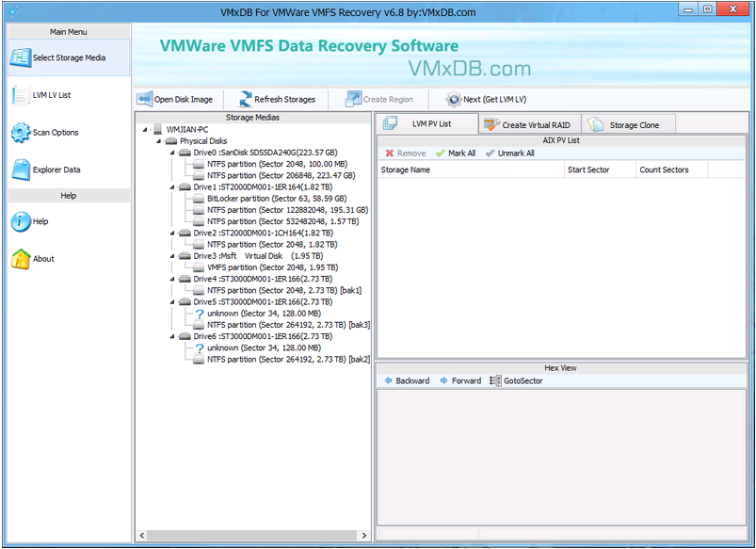The image size is (756, 549).
Task: Click the Create Virtual RAID tab icon
Action: (491, 124)
